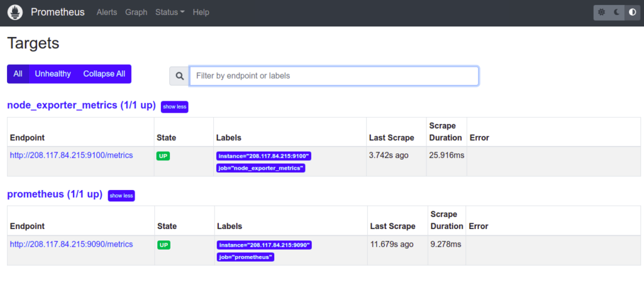This screenshot has height=300, width=644.
Task: Click the UP state badge for port 9100
Action: click(163, 156)
